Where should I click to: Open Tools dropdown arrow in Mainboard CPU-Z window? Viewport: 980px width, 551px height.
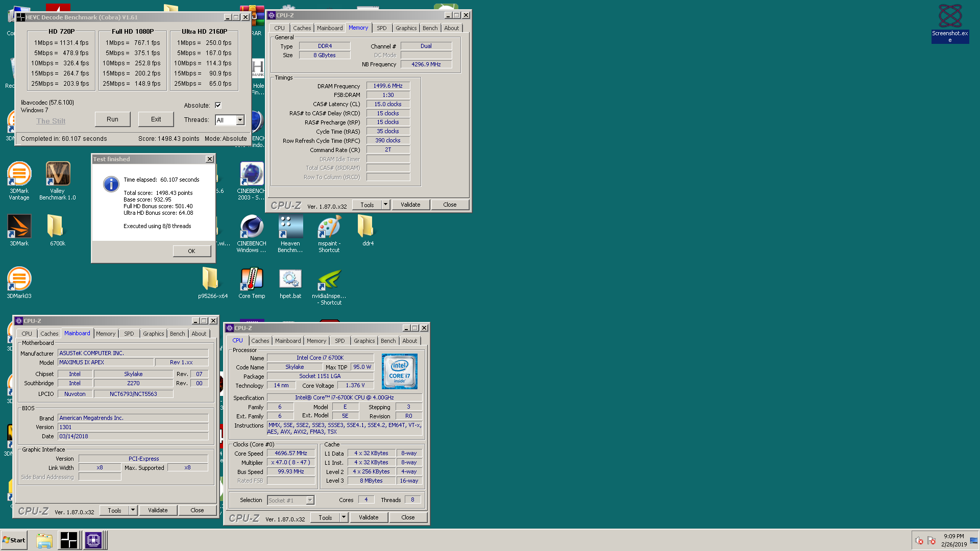[x=133, y=510]
